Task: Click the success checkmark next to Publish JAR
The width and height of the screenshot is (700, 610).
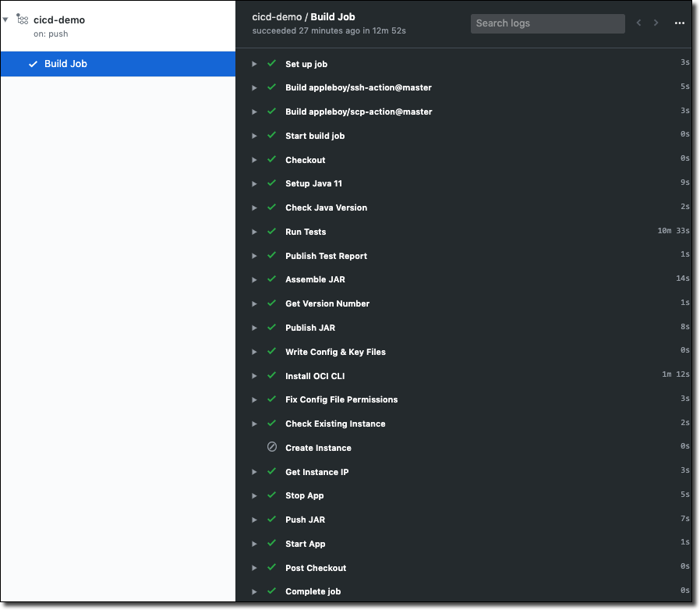Action: point(272,327)
